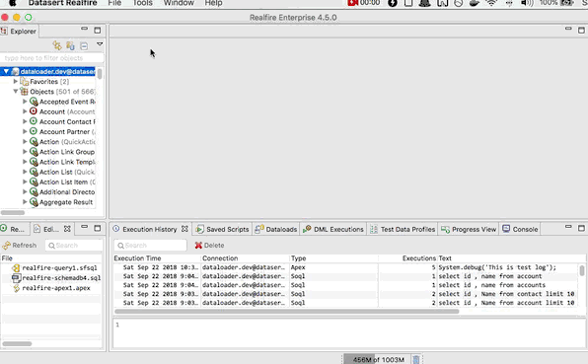Open the Test Data Profiles tab
The width and height of the screenshot is (588, 364).
click(403, 229)
